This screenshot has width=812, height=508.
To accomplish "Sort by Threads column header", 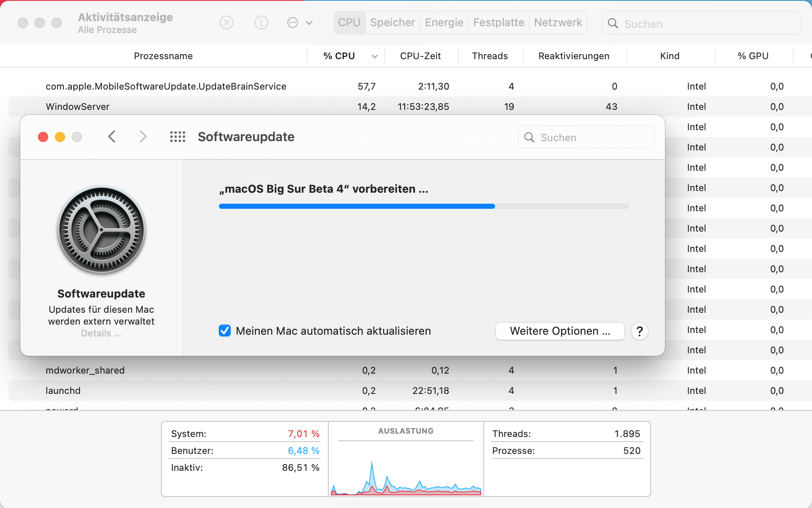I will (490, 56).
